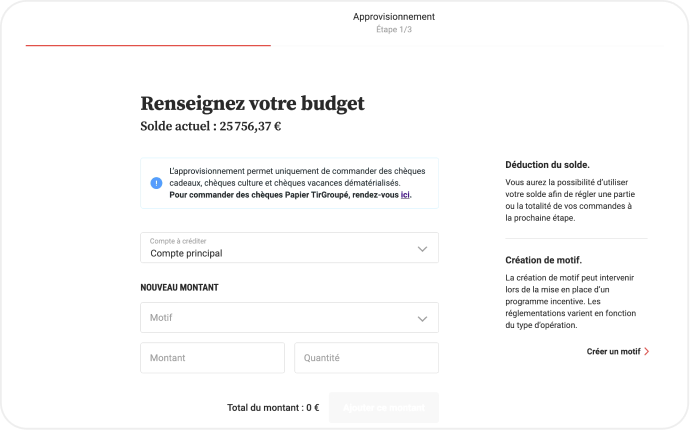Open the Créer un motif link
The image size is (690, 430).
612,352
